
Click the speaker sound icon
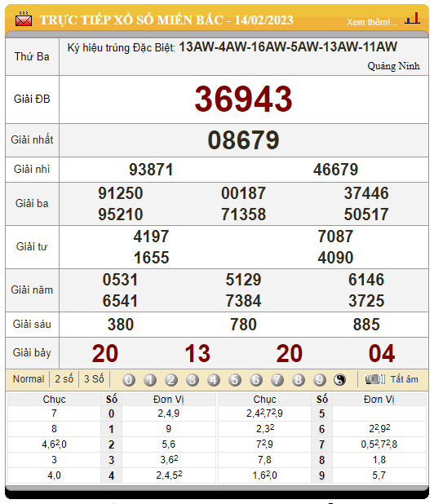375,379
